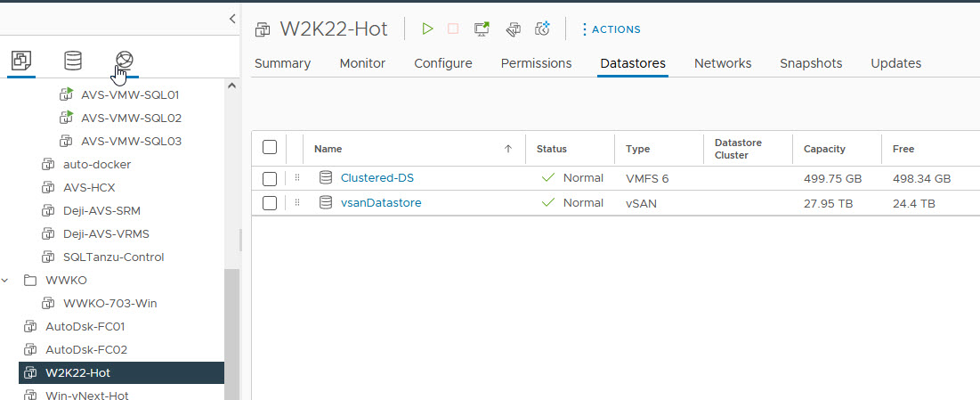980x400 pixels.
Task: Click the Power Off stop icon
Action: pyautogui.click(x=453, y=29)
